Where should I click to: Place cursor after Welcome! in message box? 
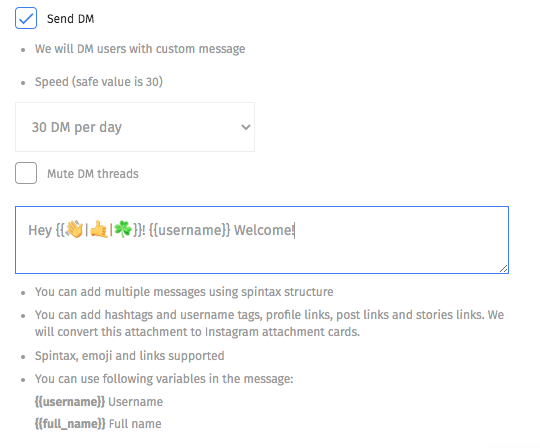coord(295,230)
